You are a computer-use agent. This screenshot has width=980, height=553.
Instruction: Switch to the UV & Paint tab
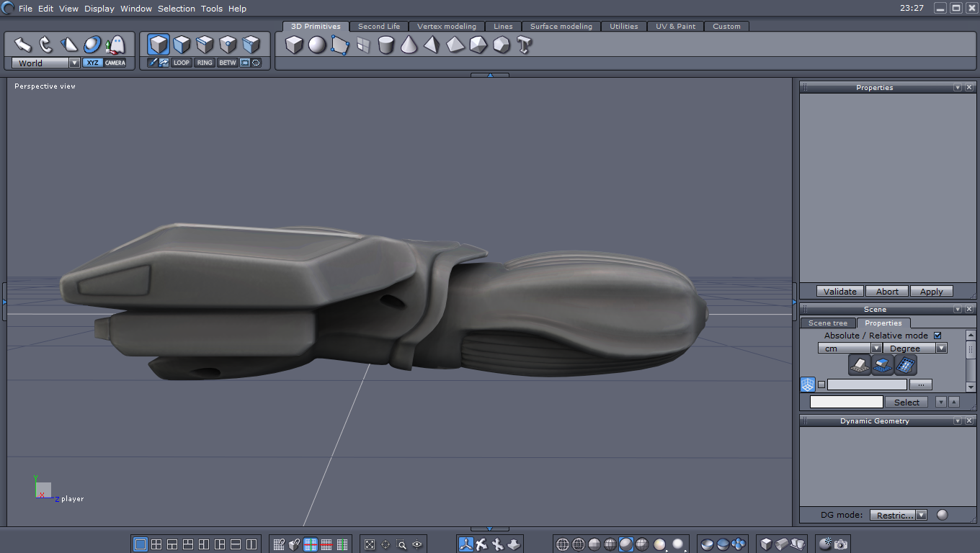[x=676, y=26]
